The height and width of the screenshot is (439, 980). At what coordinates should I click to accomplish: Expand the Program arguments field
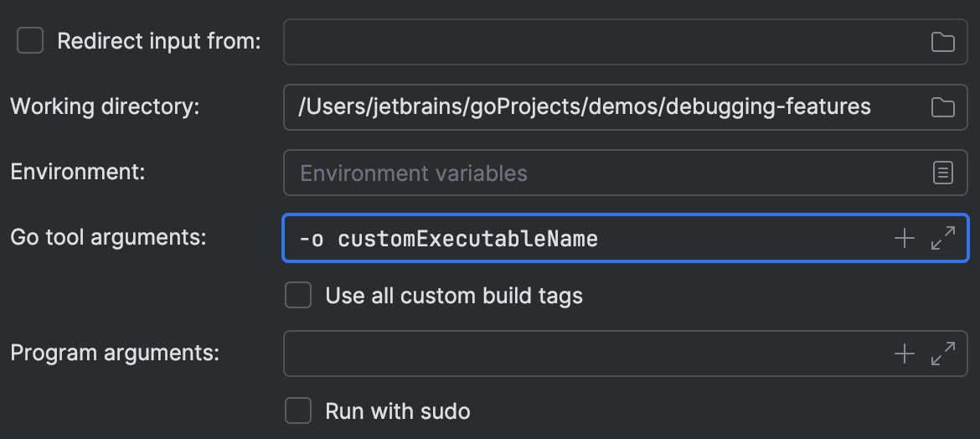pyautogui.click(x=943, y=354)
